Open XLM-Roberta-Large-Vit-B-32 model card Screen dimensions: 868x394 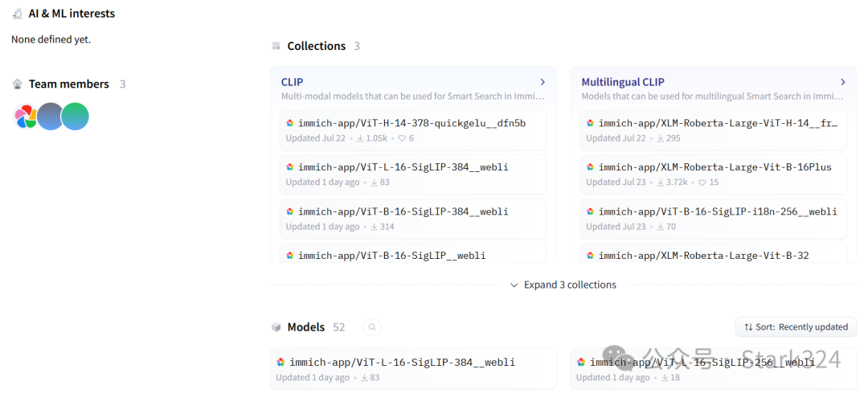(713, 252)
